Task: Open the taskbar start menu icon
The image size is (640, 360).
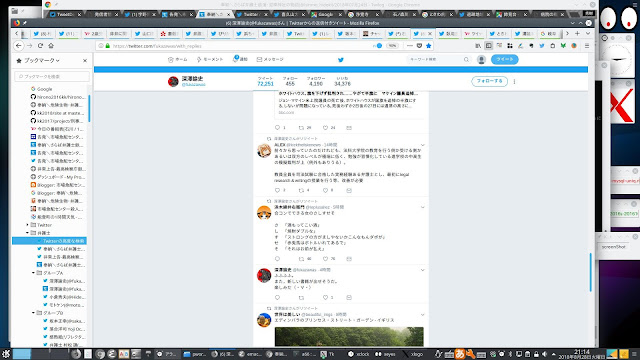Action: pyautogui.click(x=6, y=354)
